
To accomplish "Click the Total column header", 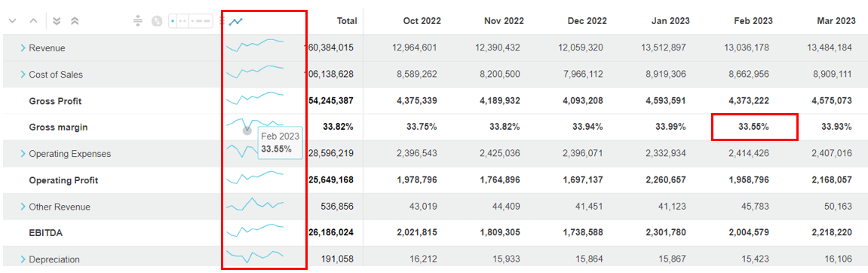I will pos(347,21).
